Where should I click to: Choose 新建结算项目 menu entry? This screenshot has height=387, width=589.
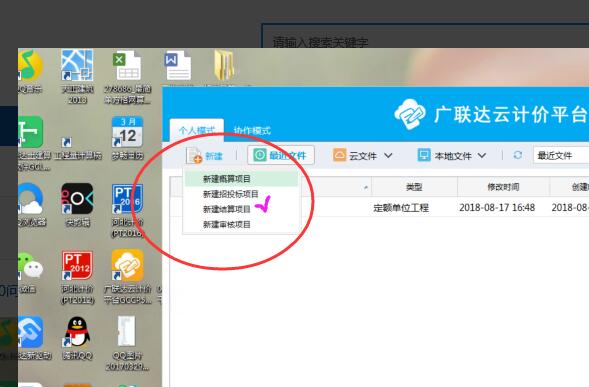(241, 209)
